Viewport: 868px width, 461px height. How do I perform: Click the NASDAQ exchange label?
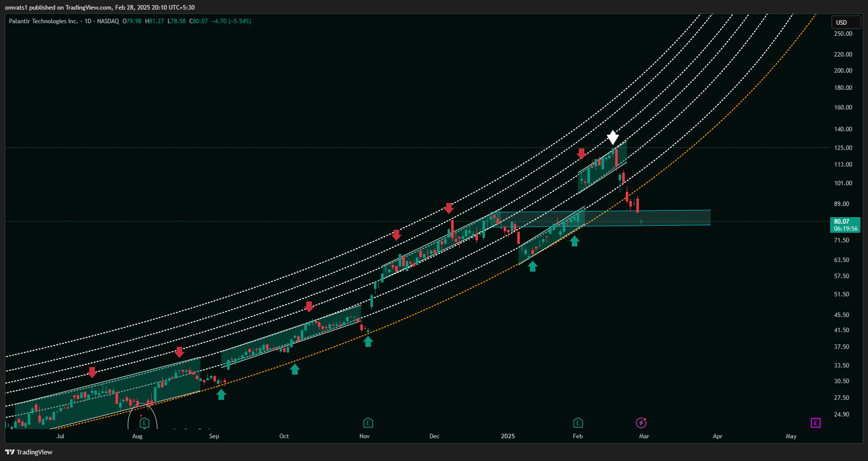(x=108, y=21)
